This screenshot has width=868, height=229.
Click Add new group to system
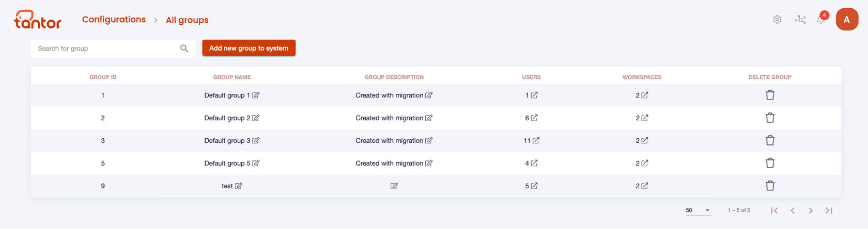click(249, 48)
